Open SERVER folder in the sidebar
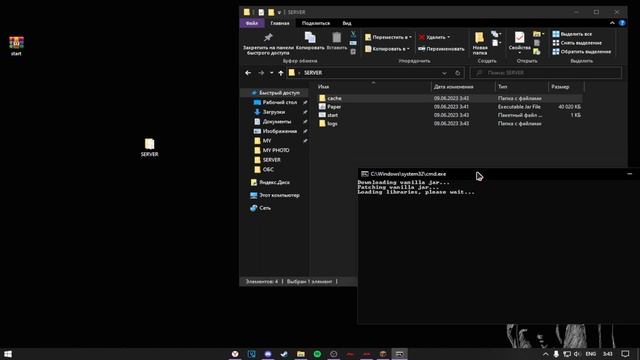This screenshot has width=640, height=360. tap(271, 160)
